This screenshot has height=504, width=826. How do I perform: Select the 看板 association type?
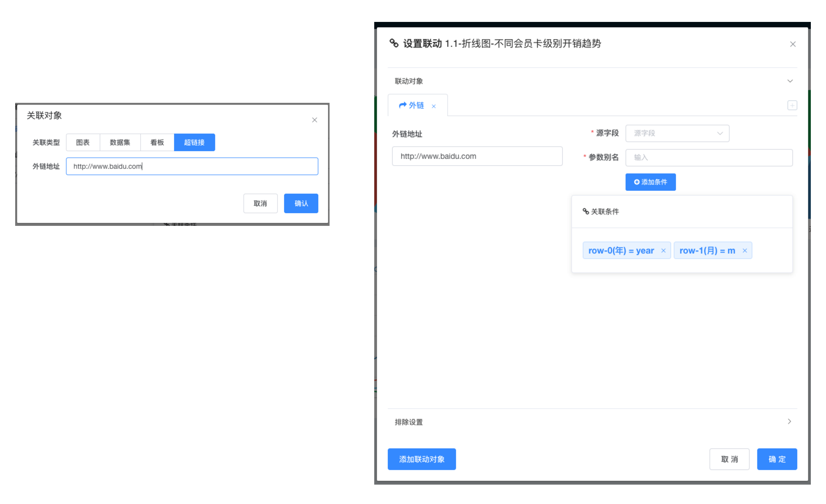(157, 142)
